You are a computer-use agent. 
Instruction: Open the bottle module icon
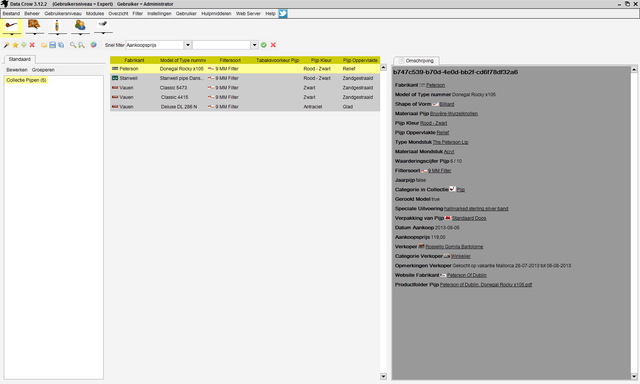coord(57,25)
